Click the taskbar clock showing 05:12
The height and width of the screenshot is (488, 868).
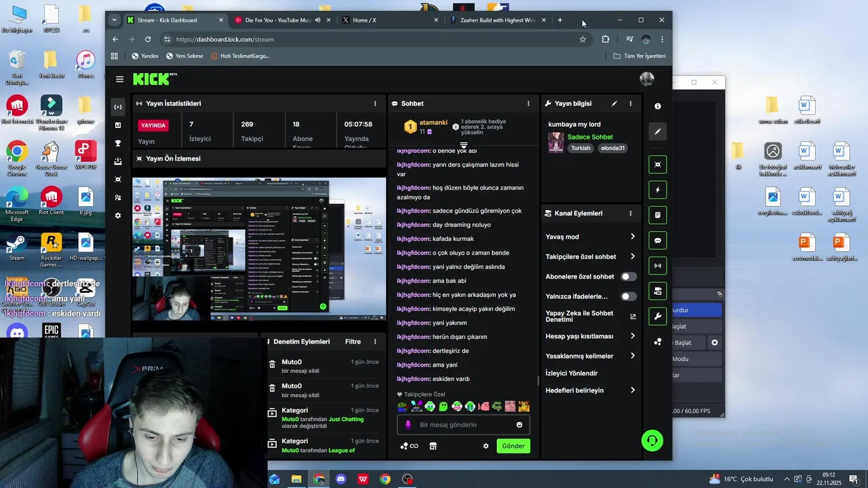click(x=829, y=479)
